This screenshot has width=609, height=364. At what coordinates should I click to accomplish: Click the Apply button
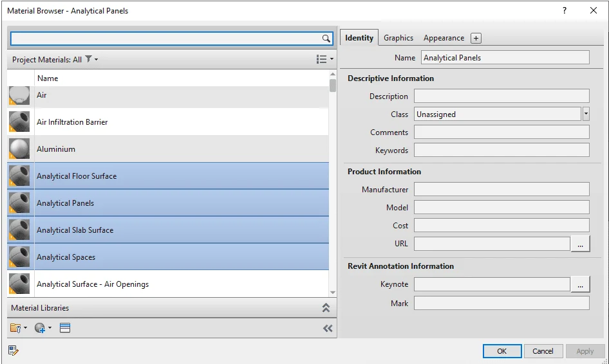(585, 350)
